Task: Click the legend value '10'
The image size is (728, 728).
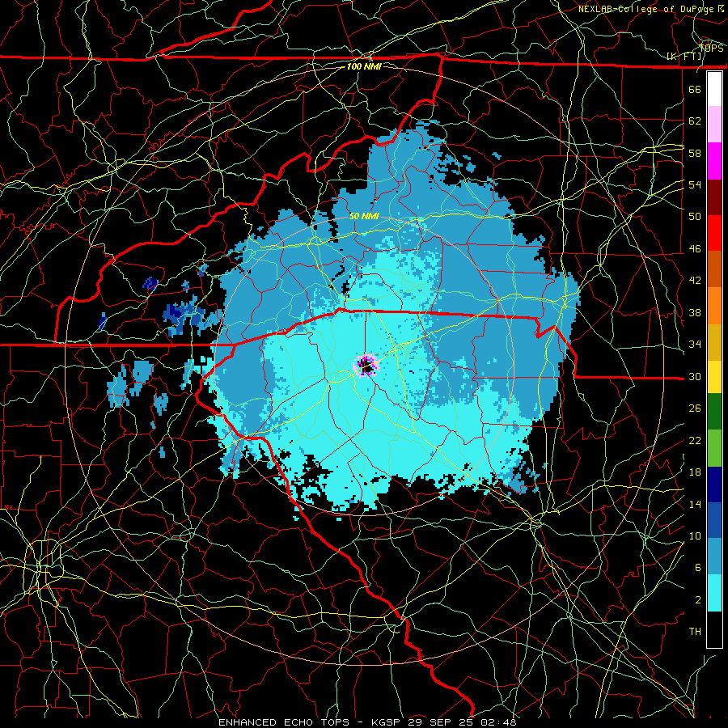Action: click(695, 535)
